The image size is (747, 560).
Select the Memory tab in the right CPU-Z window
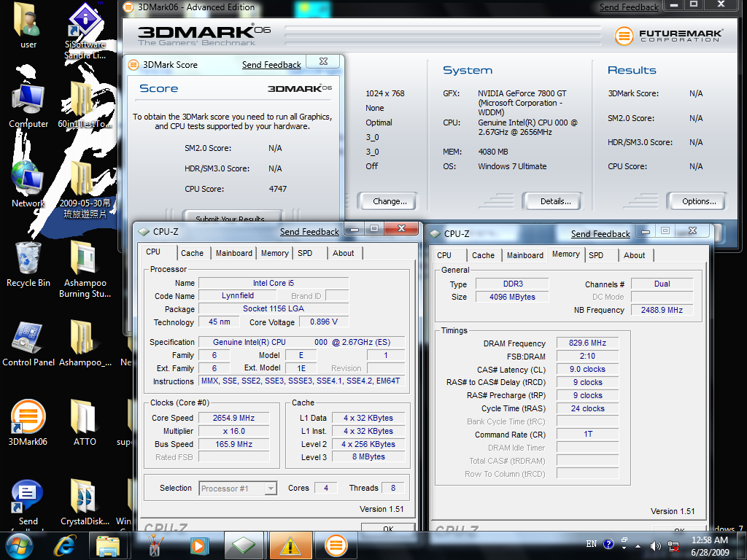566,254
